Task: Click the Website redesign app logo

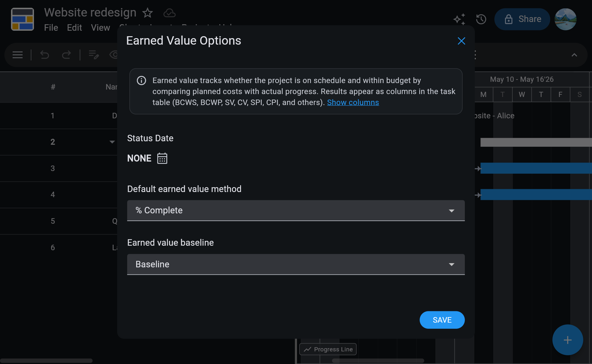Action: (x=22, y=19)
